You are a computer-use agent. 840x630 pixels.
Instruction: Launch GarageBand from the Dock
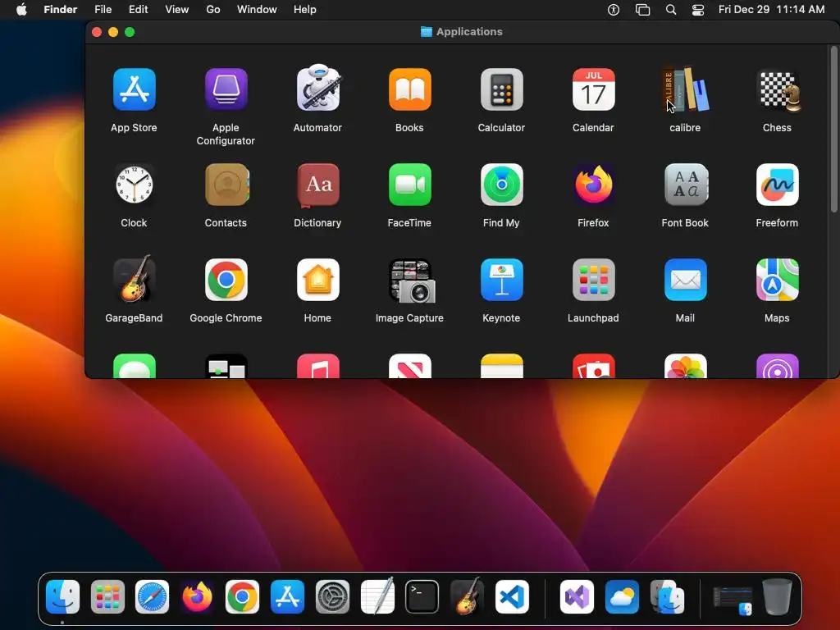pyautogui.click(x=467, y=596)
